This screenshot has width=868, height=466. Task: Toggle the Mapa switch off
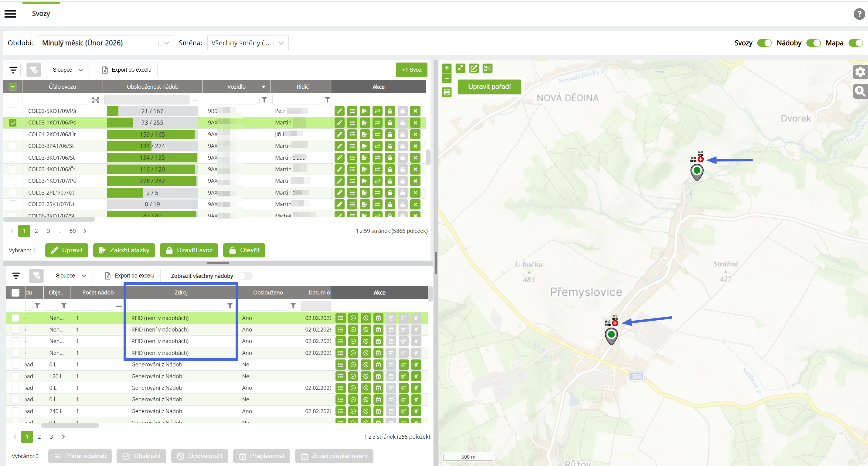point(855,43)
